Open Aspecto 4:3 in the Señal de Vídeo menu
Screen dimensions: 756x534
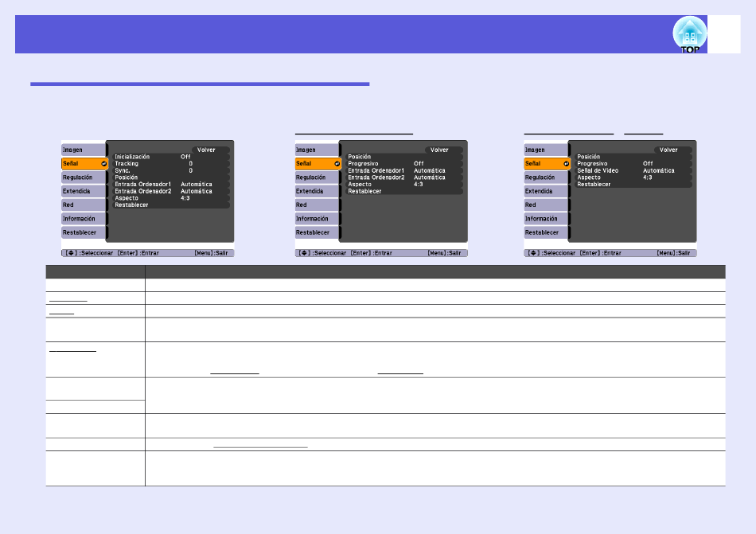[633, 177]
